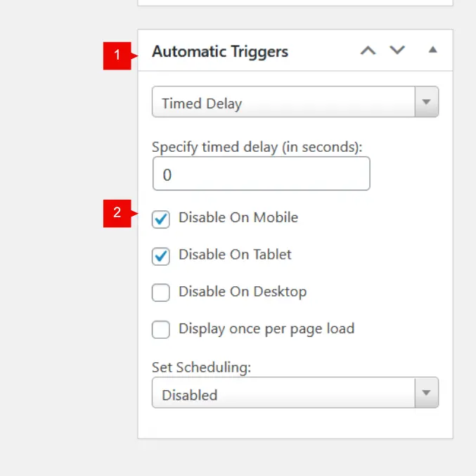Enable the Disable On Desktop checkbox
476x476 pixels.
click(x=161, y=292)
